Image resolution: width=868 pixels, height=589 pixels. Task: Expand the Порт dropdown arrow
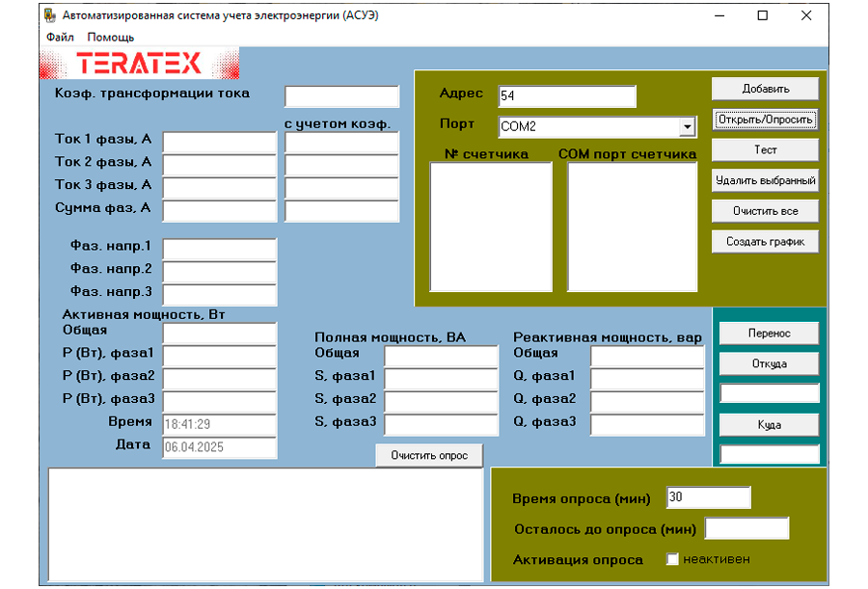(687, 127)
